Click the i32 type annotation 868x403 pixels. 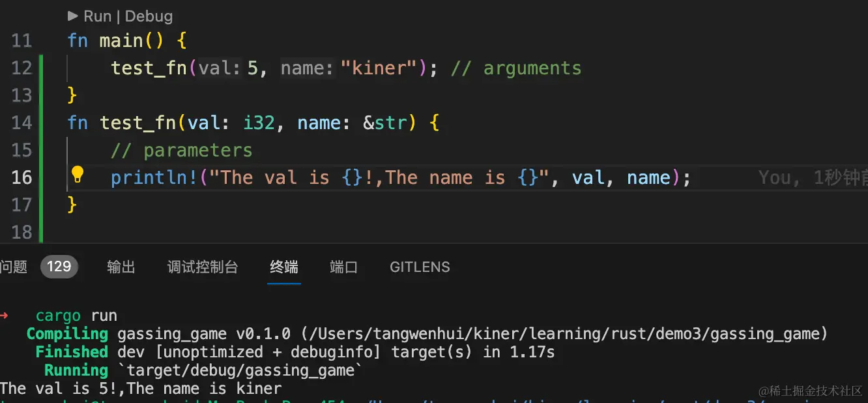(x=259, y=123)
